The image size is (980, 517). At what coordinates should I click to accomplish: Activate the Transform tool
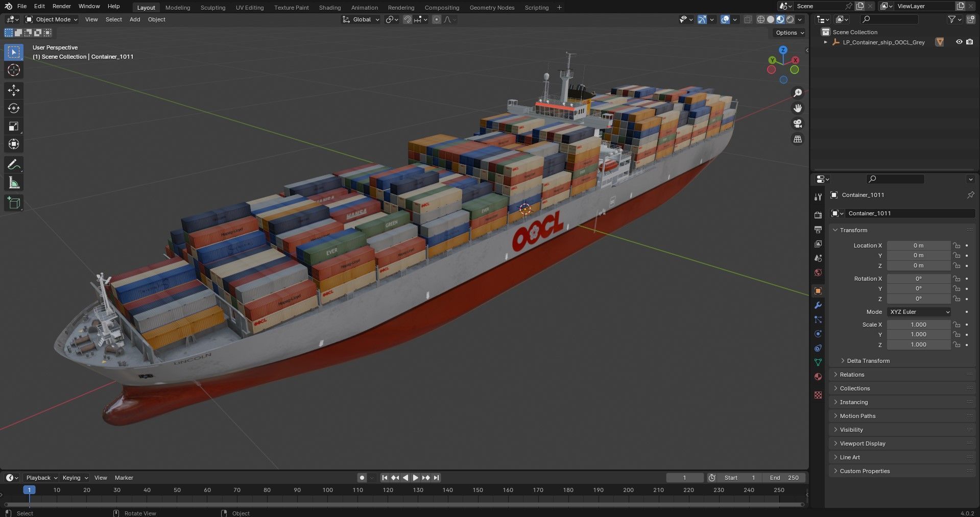14,144
